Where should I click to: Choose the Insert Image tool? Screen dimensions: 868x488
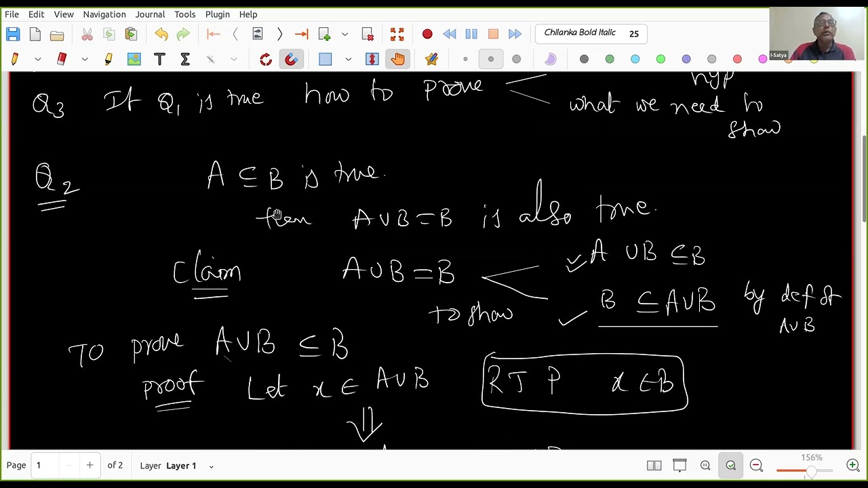coord(134,60)
